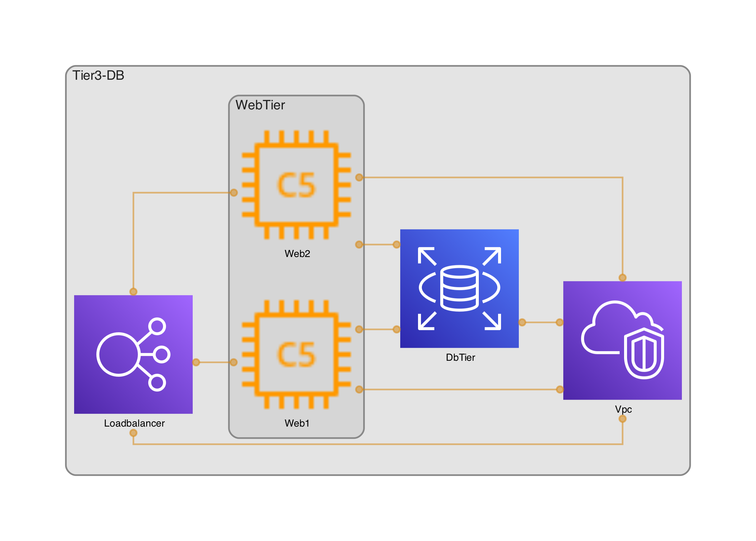
Task: Select the Loadbalancer node icon
Action: click(133, 354)
